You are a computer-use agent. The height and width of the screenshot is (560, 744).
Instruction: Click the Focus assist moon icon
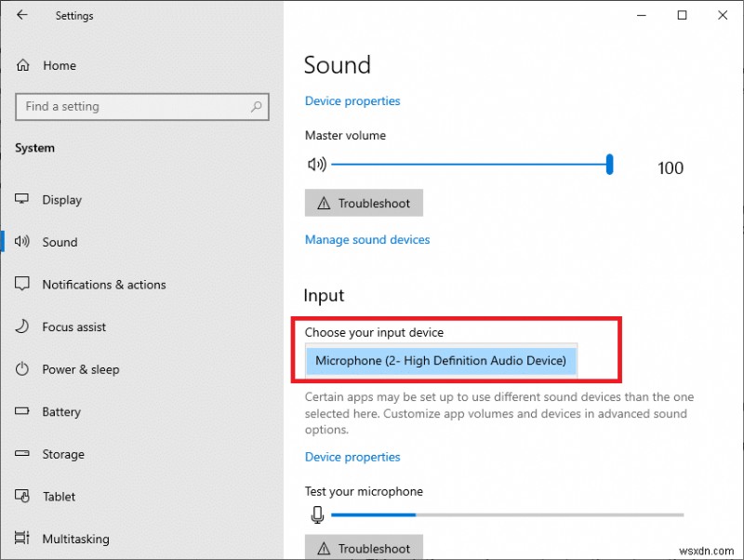[23, 327]
